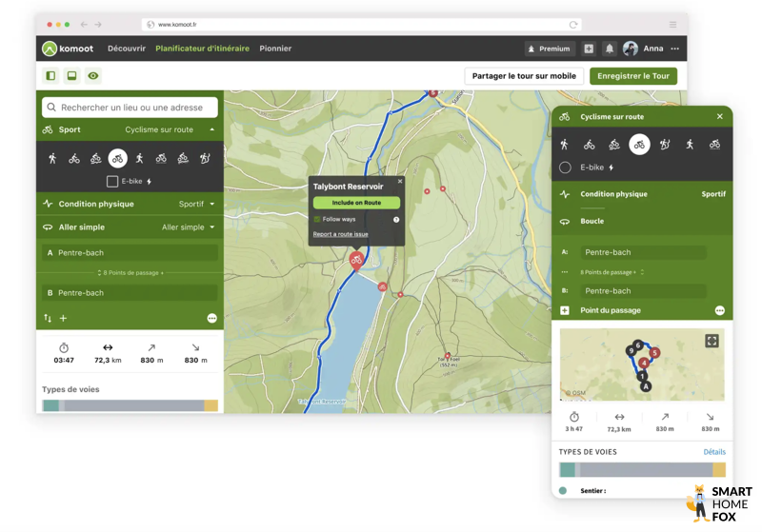Click the Types de voies bar in left panel

pos(130,405)
